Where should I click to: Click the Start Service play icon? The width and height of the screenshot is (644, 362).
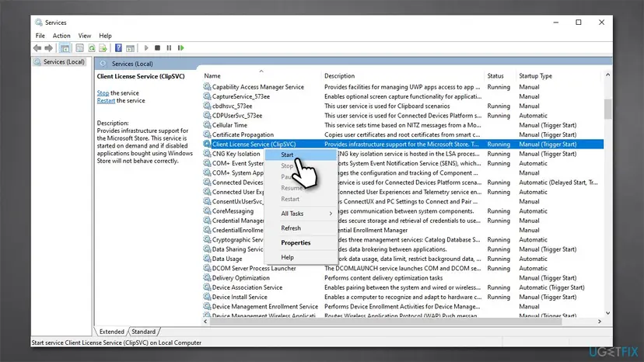point(146,48)
